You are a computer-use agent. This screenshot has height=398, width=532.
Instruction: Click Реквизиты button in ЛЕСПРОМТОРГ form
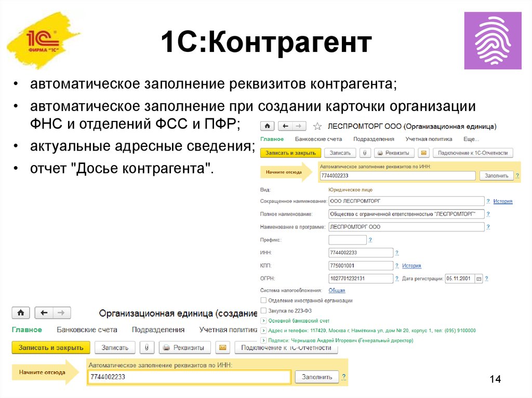point(394,153)
